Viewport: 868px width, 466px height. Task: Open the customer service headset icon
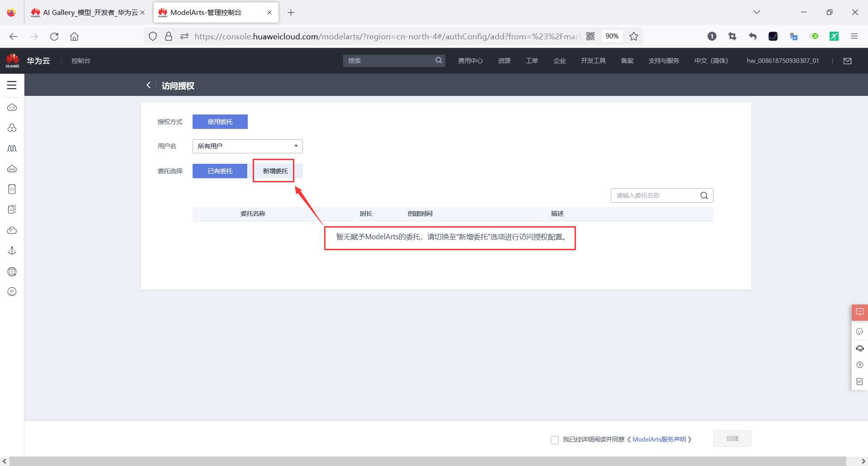tap(859, 348)
